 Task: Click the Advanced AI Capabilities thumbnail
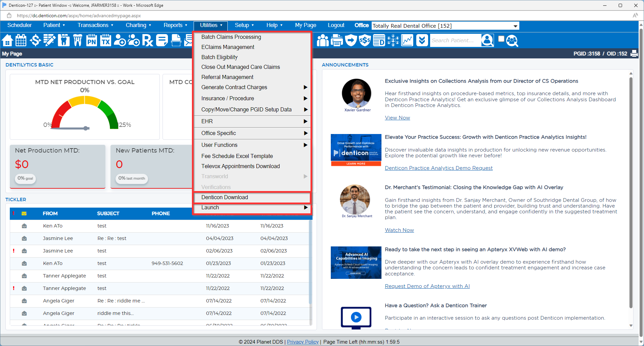[356, 263]
